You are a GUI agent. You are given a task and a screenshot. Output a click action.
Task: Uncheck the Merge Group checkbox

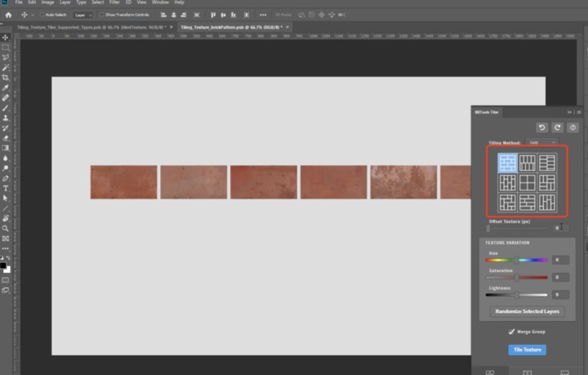511,332
